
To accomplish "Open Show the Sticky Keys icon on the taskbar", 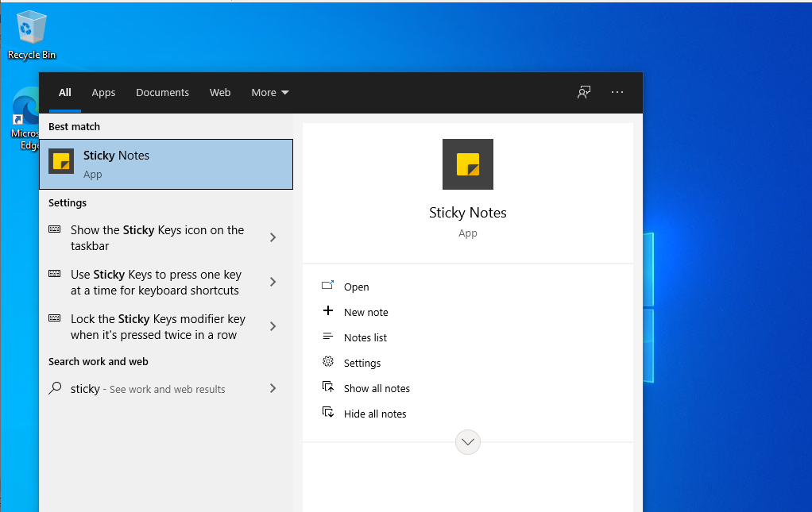I will 157,238.
